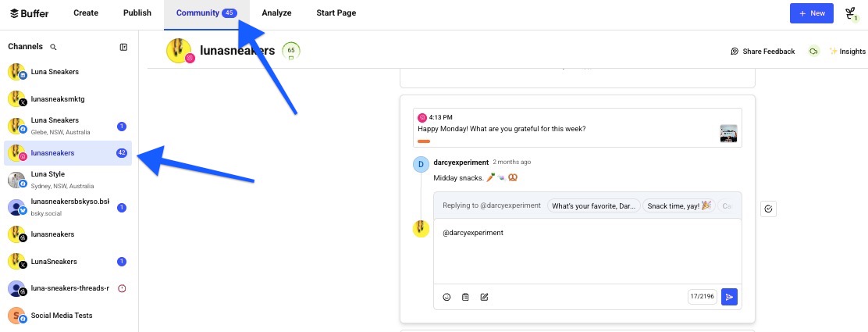The image size is (868, 332).
Task: Open the post image thumbnail
Action: (x=728, y=134)
